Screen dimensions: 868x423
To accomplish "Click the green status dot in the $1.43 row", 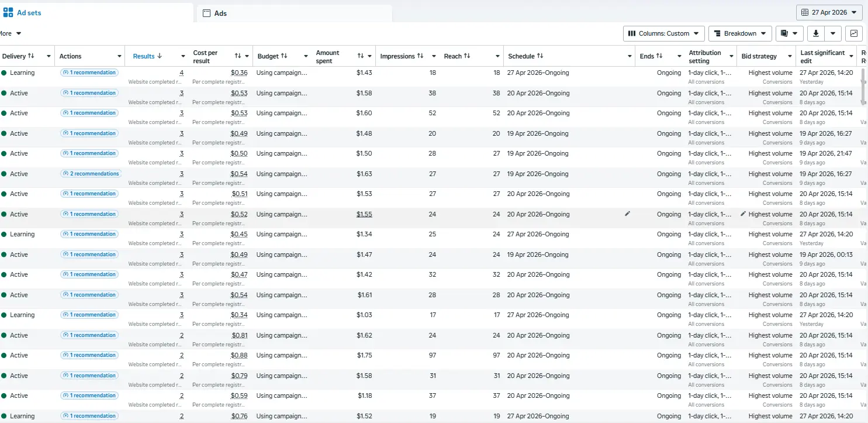I will (4, 73).
